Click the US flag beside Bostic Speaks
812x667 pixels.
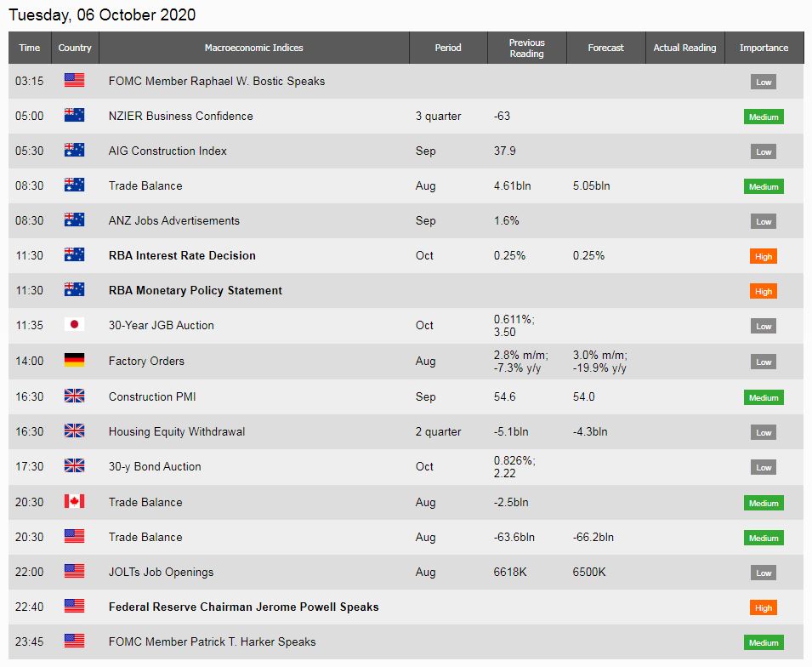click(74, 80)
